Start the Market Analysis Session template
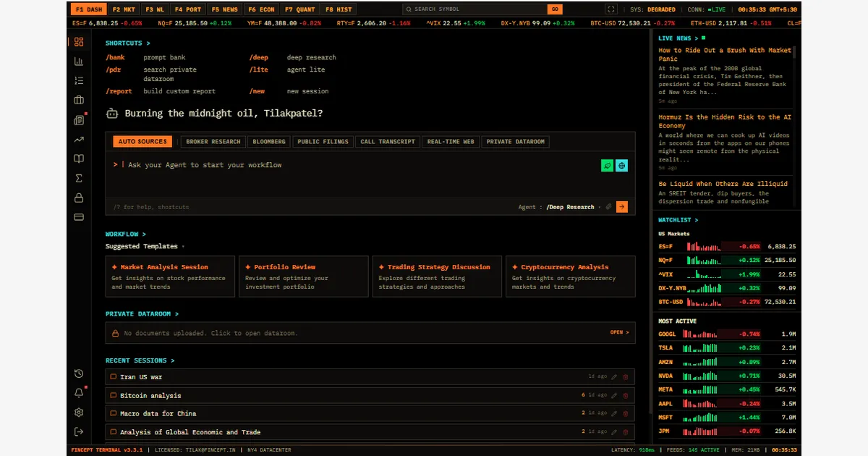Image resolution: width=868 pixels, height=456 pixels. (x=171, y=276)
